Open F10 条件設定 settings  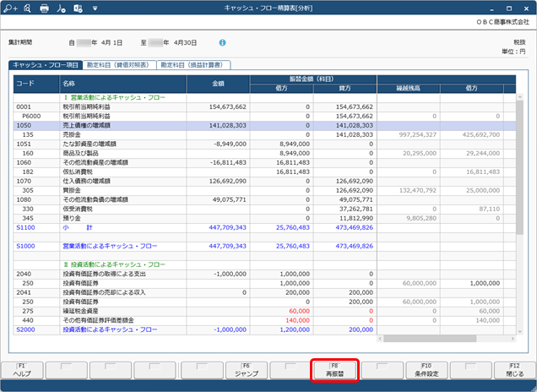tap(426, 370)
